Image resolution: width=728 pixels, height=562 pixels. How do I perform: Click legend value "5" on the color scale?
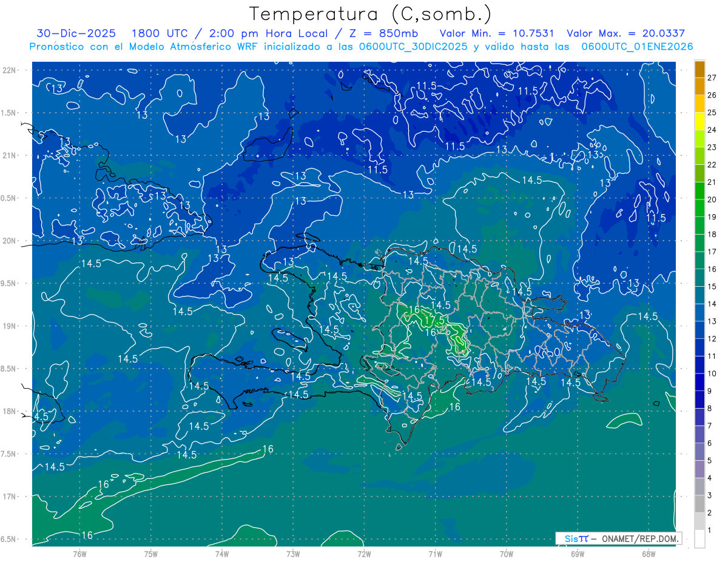tap(709, 461)
